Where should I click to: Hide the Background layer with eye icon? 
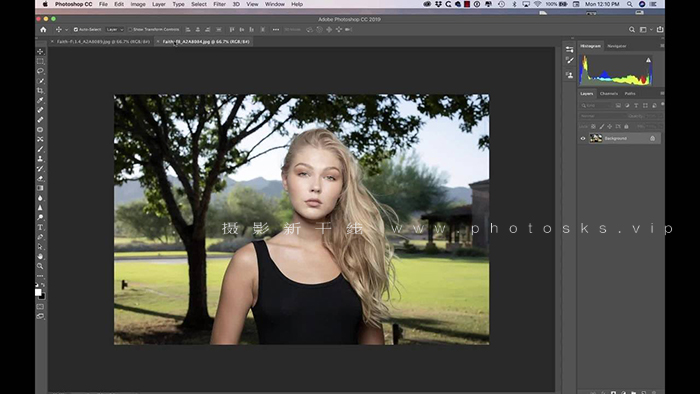[583, 138]
